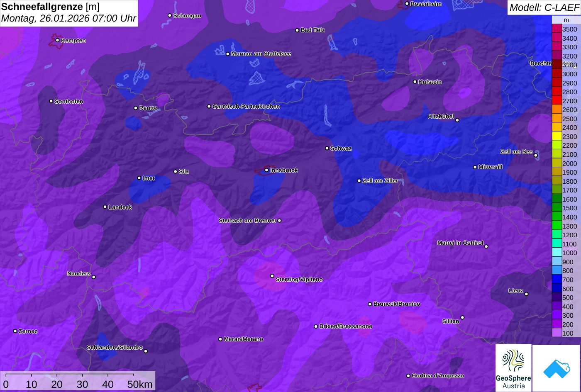This screenshot has width=581, height=392.
Task: Click the Silz location dot
Action: point(176,171)
